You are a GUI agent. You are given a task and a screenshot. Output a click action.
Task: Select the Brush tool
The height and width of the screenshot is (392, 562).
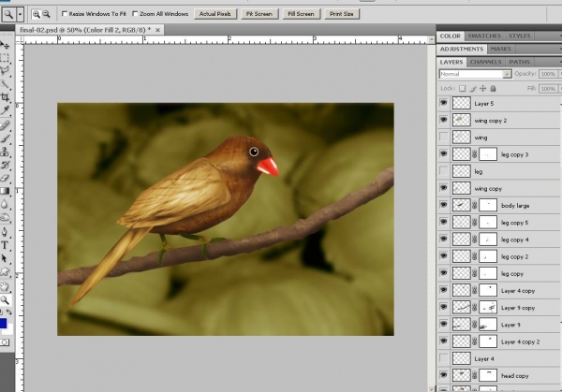5,138
